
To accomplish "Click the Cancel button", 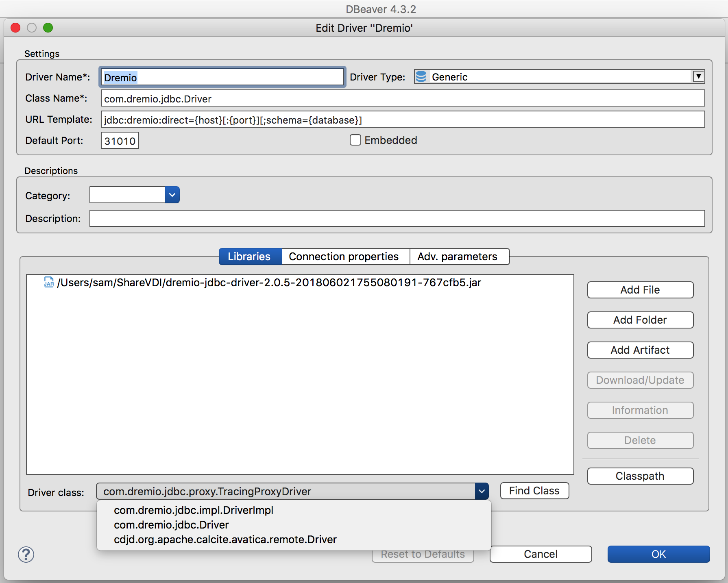I will click(541, 554).
